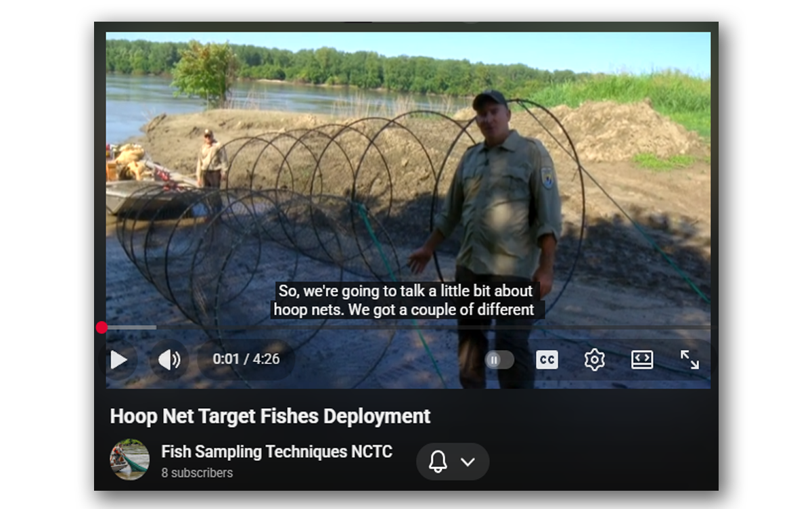Click the red progress bar scrubber dot
The height and width of the screenshot is (509, 812).
[101, 328]
